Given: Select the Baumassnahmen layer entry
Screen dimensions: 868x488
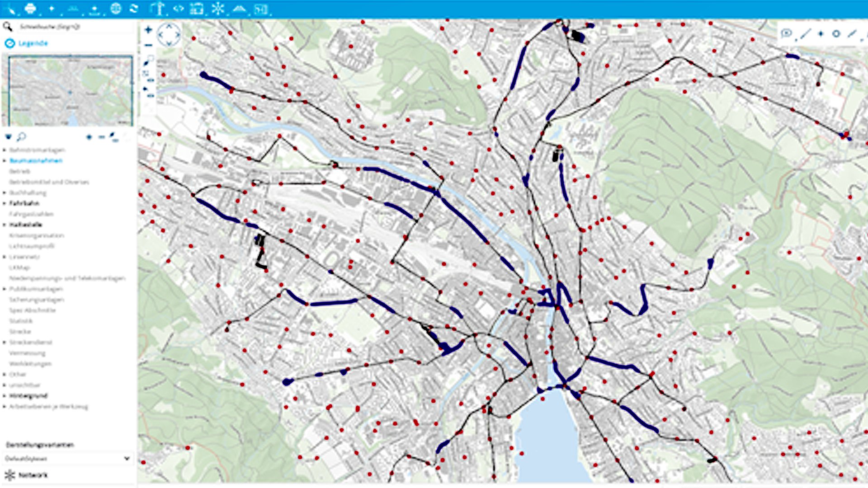Looking at the screenshot, I should 35,160.
